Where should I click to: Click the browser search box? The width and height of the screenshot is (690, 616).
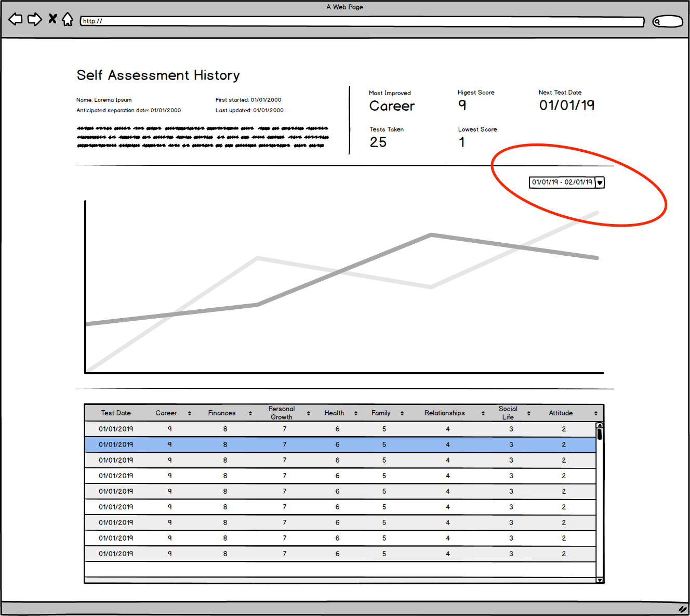click(x=668, y=21)
